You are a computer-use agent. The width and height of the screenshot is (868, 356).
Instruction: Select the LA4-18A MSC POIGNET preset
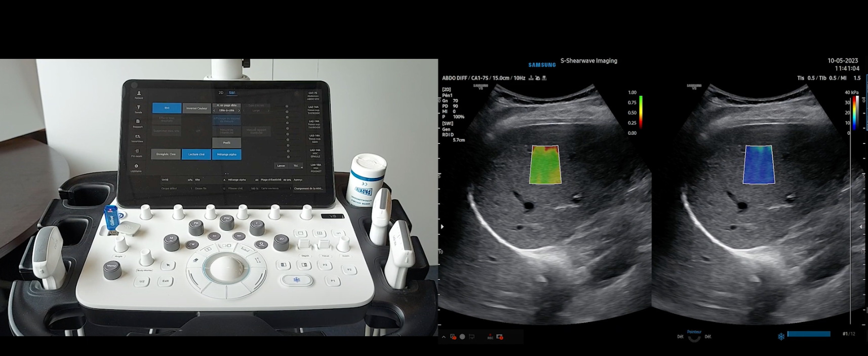tap(315, 168)
